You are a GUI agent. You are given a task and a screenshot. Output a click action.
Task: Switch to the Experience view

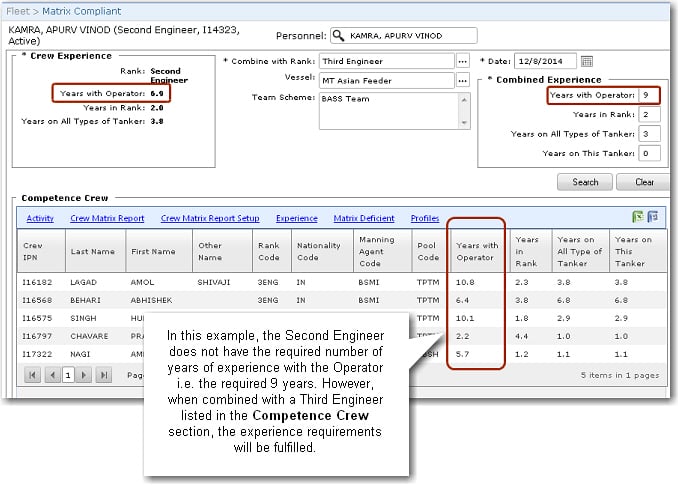pos(296,218)
